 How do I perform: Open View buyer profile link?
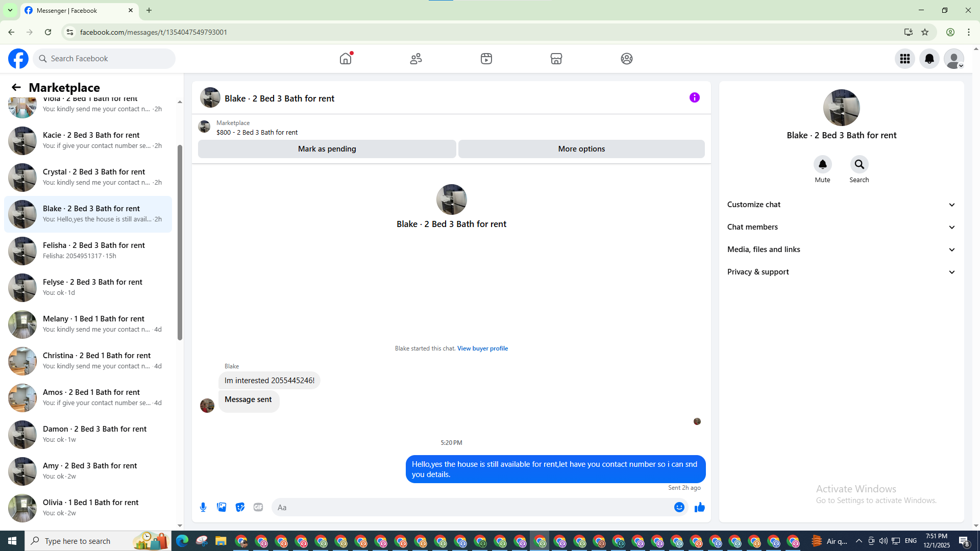[x=482, y=348]
